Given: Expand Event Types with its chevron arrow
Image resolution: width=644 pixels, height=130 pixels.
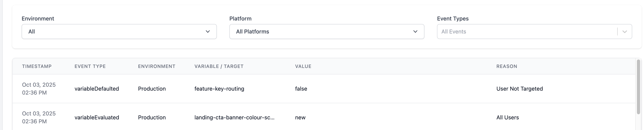Looking at the screenshot, I should pyautogui.click(x=625, y=32).
